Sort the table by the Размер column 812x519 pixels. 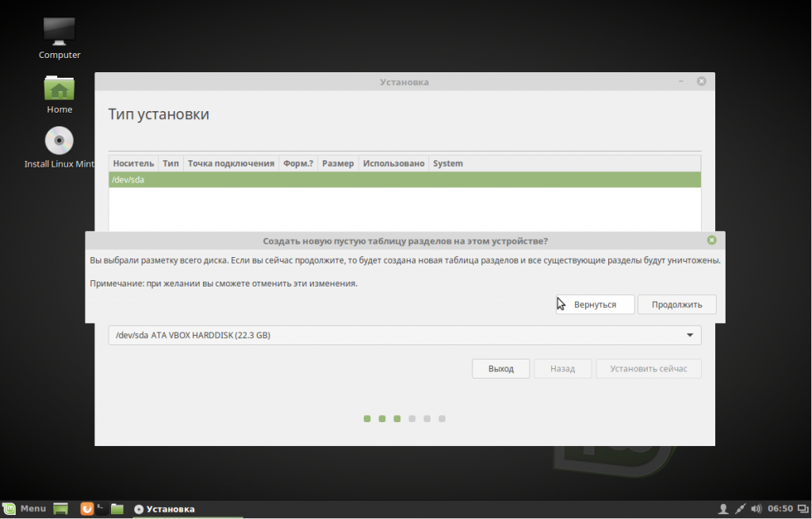[338, 163]
